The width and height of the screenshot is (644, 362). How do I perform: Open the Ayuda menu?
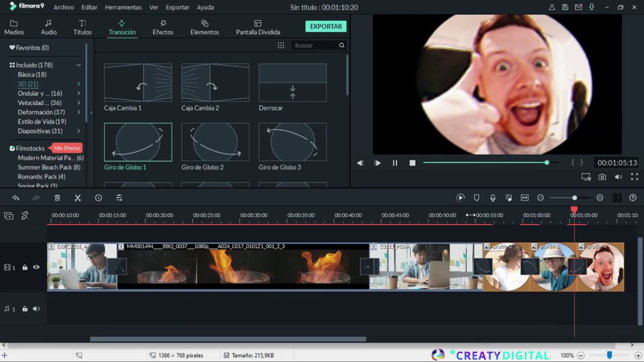pos(205,7)
